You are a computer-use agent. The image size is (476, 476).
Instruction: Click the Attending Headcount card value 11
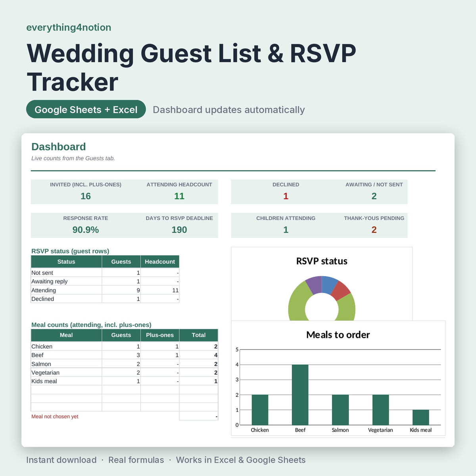[179, 196]
